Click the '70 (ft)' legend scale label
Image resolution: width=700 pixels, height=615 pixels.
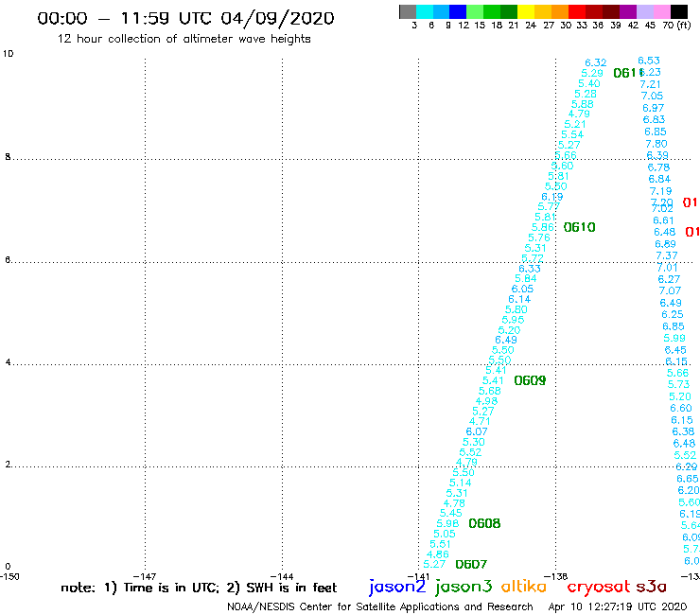676,26
